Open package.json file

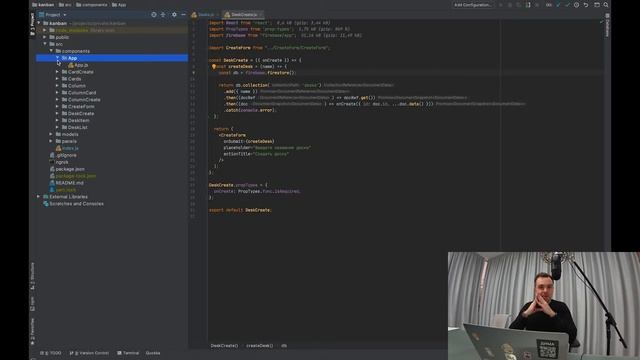(x=67, y=169)
